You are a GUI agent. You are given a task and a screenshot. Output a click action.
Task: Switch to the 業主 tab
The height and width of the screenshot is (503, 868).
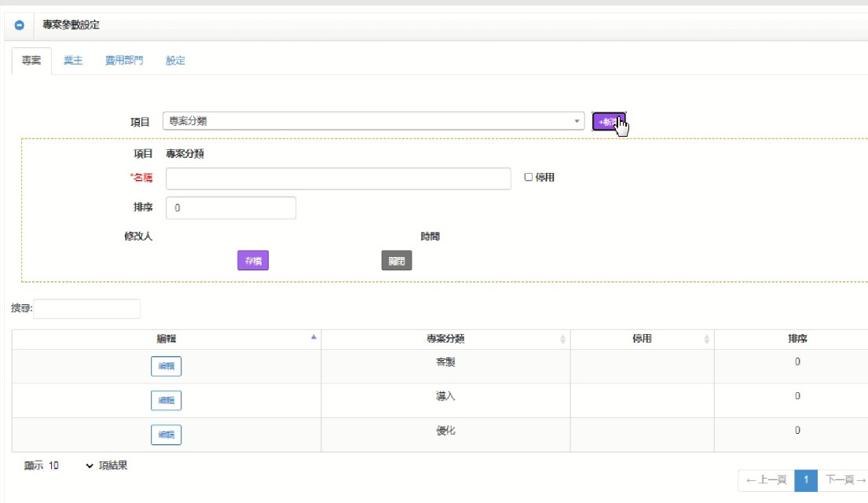(73, 61)
